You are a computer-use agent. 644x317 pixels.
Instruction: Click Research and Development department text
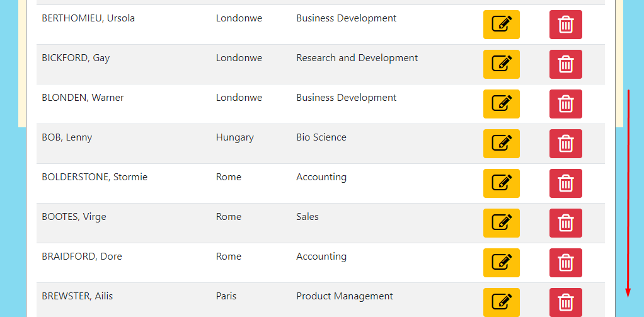tap(357, 58)
